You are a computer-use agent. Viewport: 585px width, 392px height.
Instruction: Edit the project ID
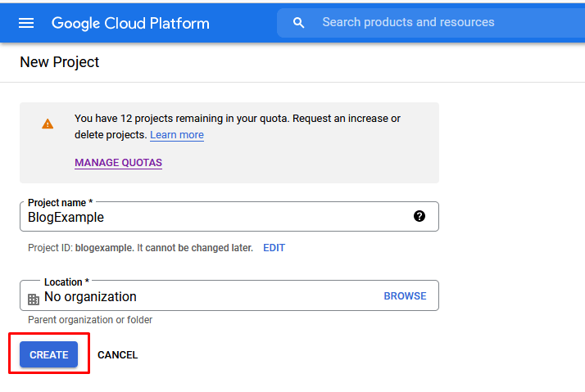point(274,248)
